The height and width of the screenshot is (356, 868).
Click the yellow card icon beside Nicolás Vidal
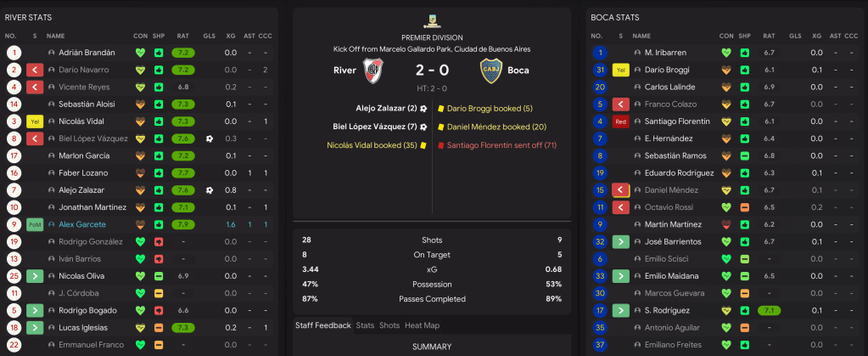coord(35,121)
